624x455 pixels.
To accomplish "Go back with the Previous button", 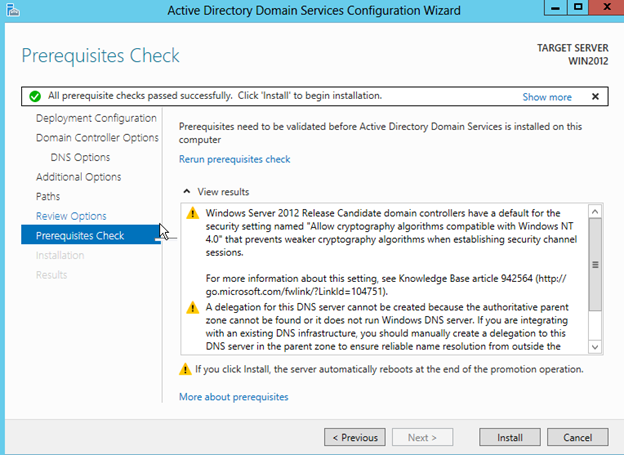I will tap(355, 437).
